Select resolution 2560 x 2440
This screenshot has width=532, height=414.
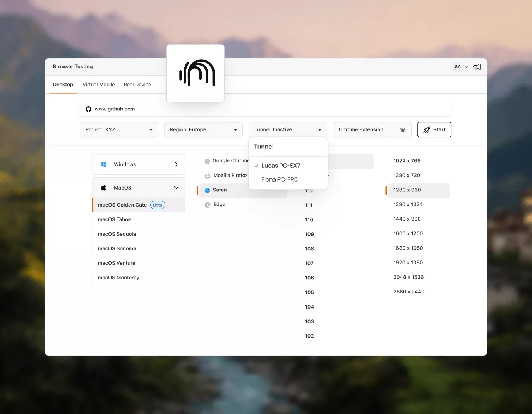pos(409,292)
